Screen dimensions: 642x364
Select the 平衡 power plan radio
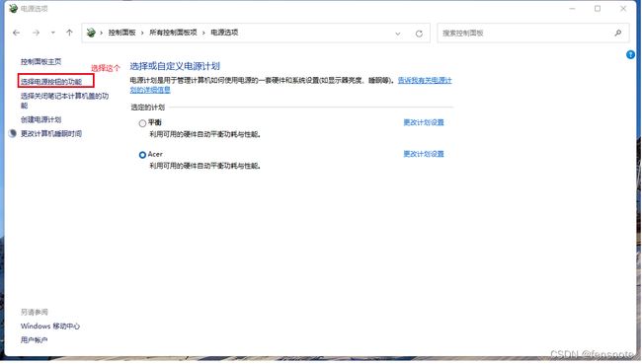[x=142, y=123]
